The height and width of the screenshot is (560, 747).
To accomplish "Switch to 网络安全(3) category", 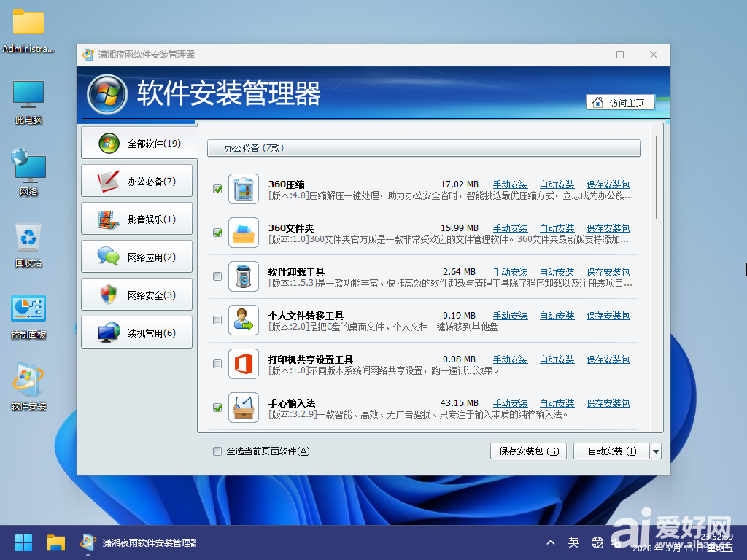I will click(136, 295).
